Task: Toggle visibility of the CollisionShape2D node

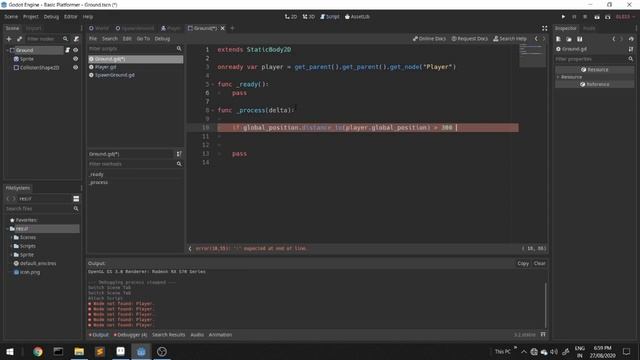Action: point(76,67)
